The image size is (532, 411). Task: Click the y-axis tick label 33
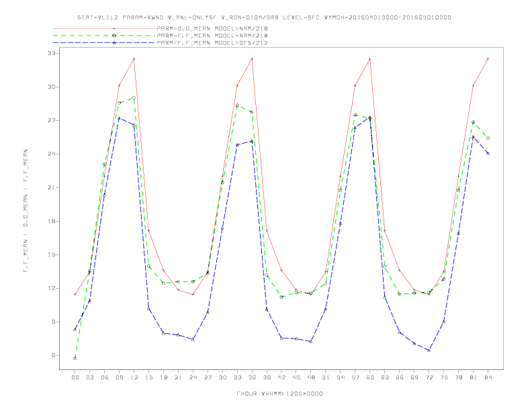point(51,53)
